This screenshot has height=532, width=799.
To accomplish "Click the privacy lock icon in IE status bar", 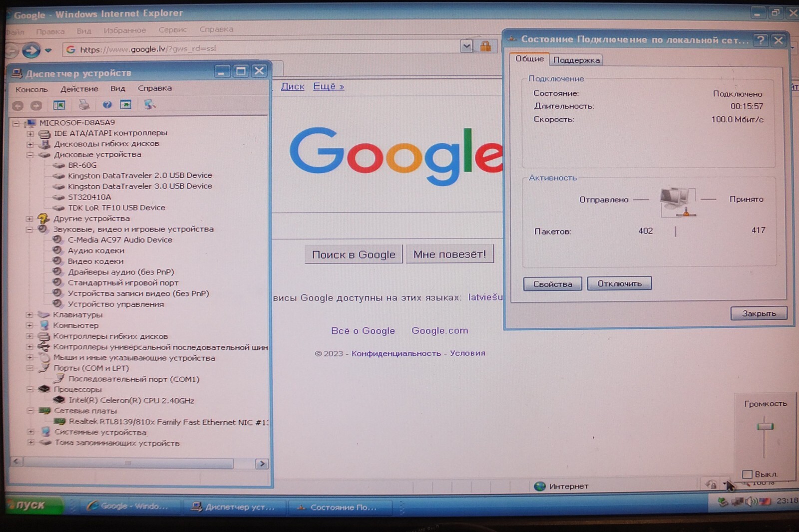I will coord(711,484).
